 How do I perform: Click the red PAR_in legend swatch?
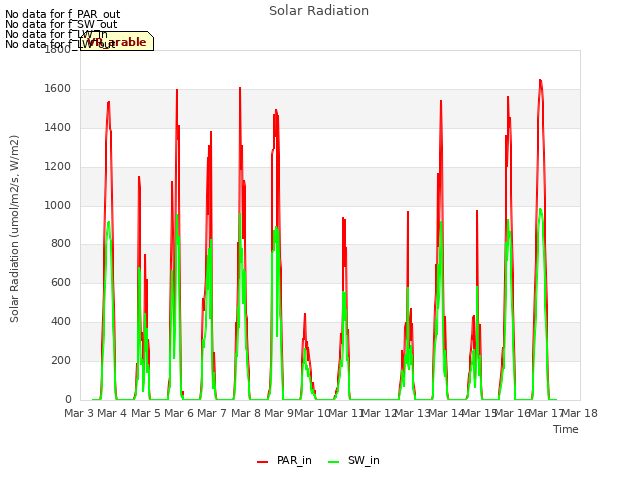262,462
